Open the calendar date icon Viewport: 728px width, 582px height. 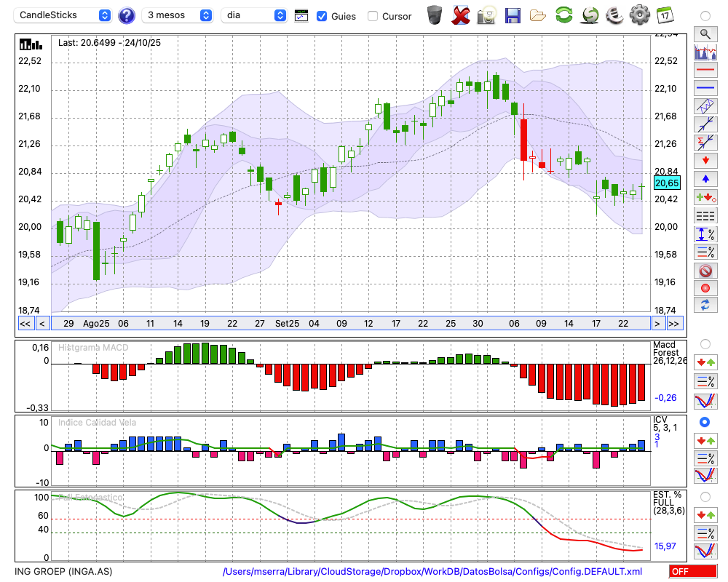click(x=664, y=15)
